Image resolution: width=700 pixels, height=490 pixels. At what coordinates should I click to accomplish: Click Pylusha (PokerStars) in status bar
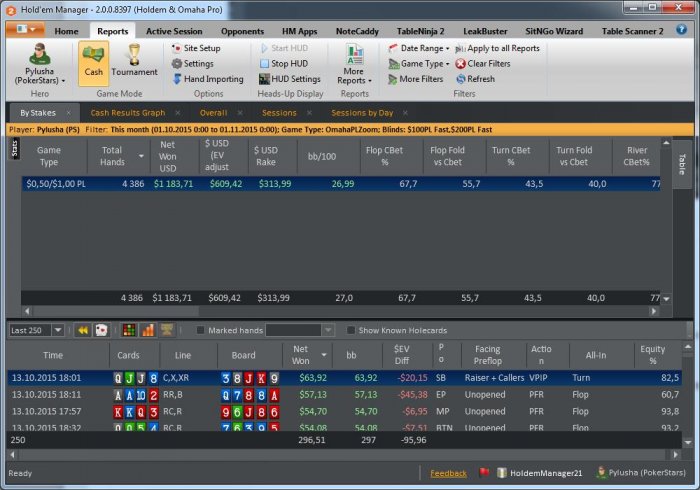[641, 473]
